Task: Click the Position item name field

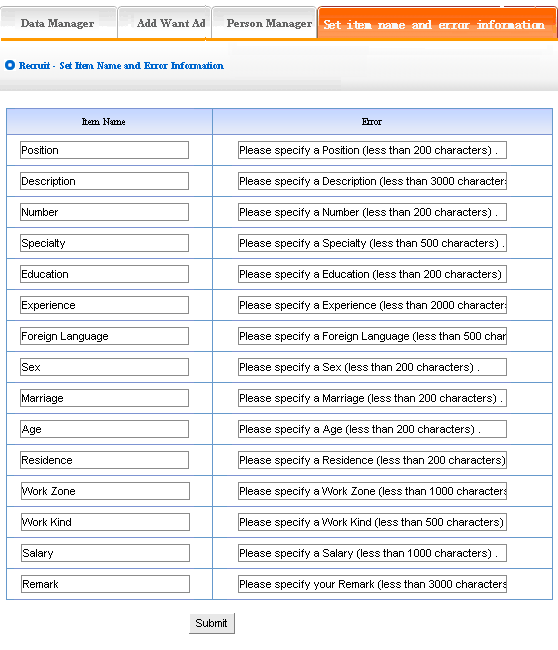Action: pyautogui.click(x=104, y=150)
